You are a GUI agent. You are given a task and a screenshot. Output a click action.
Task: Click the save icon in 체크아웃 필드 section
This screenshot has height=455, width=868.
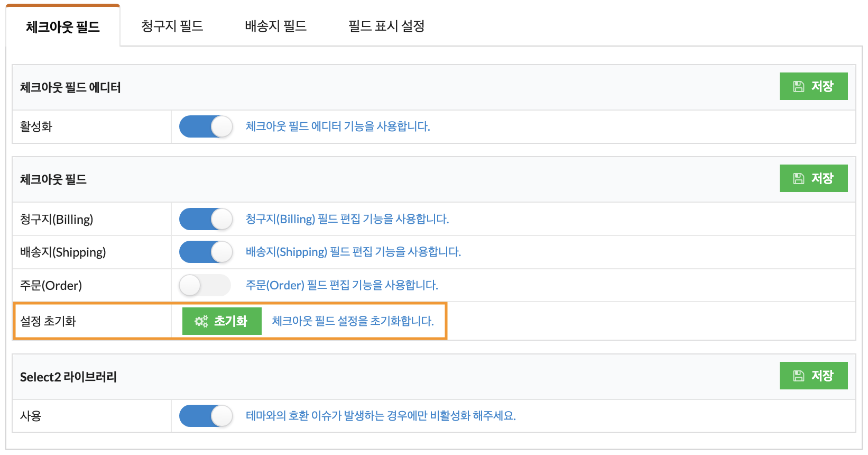click(799, 178)
